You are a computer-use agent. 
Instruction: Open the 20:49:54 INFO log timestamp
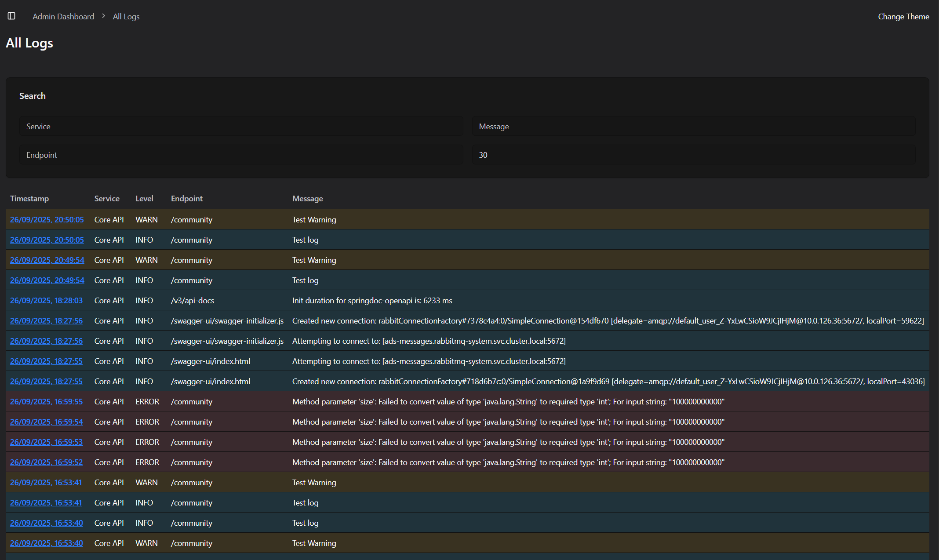pyautogui.click(x=47, y=280)
